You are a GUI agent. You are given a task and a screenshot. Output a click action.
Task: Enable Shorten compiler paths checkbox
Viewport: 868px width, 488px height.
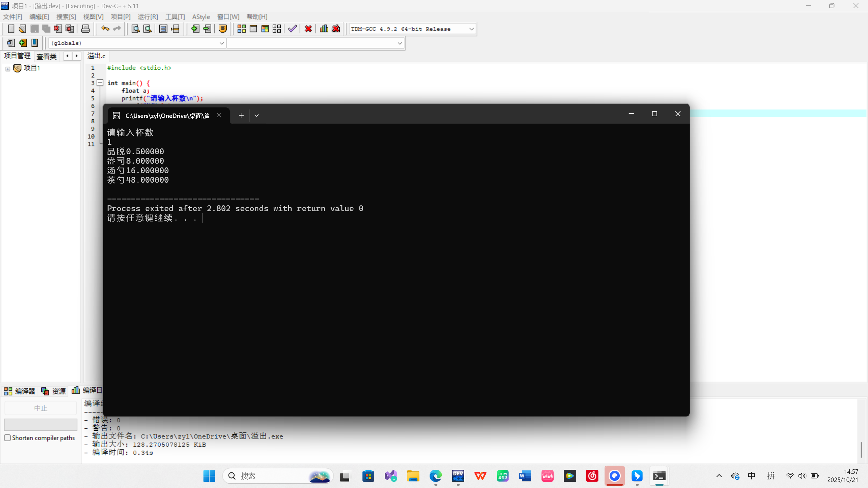click(7, 438)
